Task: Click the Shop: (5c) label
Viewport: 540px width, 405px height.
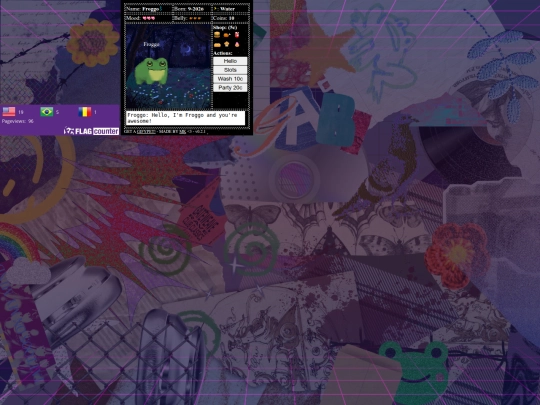Action: (225, 27)
